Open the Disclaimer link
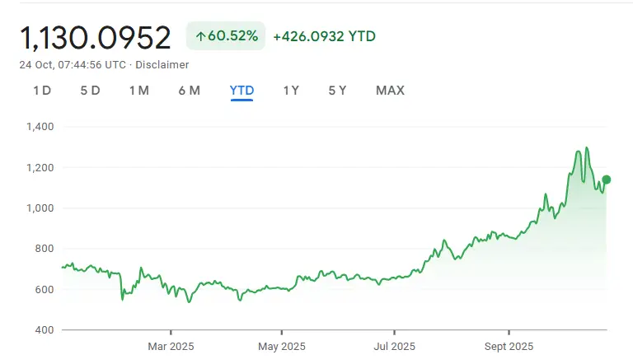633x364 pixels. (162, 64)
